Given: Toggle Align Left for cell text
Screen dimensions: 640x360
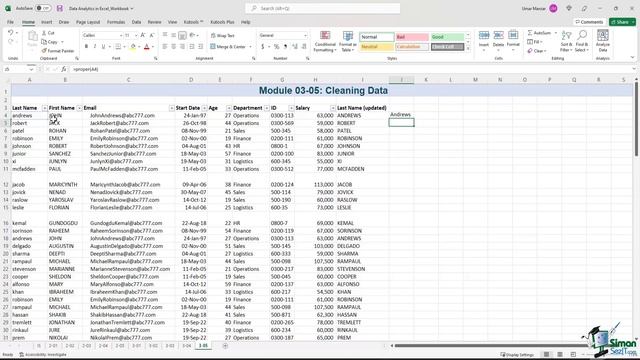Looking at the screenshot, I should 165,47.
